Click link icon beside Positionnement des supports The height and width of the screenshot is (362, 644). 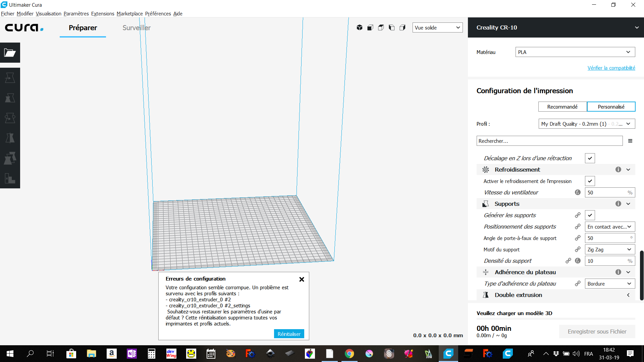578,227
